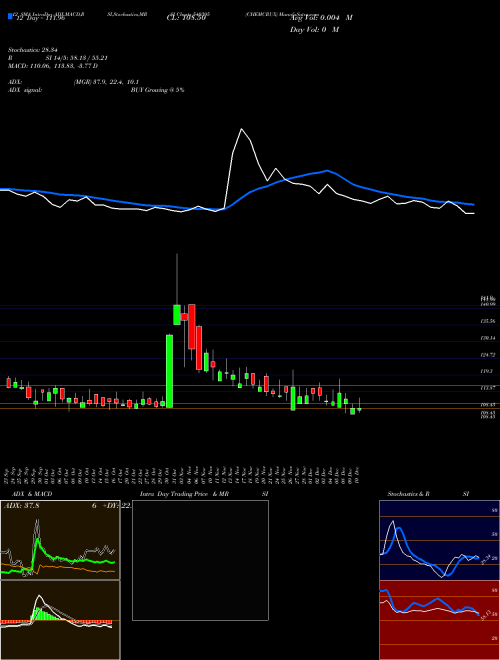This screenshot has width=500, height=660.
Task: Click the '(MGR) 37.9, 22.4, 10.1' ADX values
Action: pos(106,82)
